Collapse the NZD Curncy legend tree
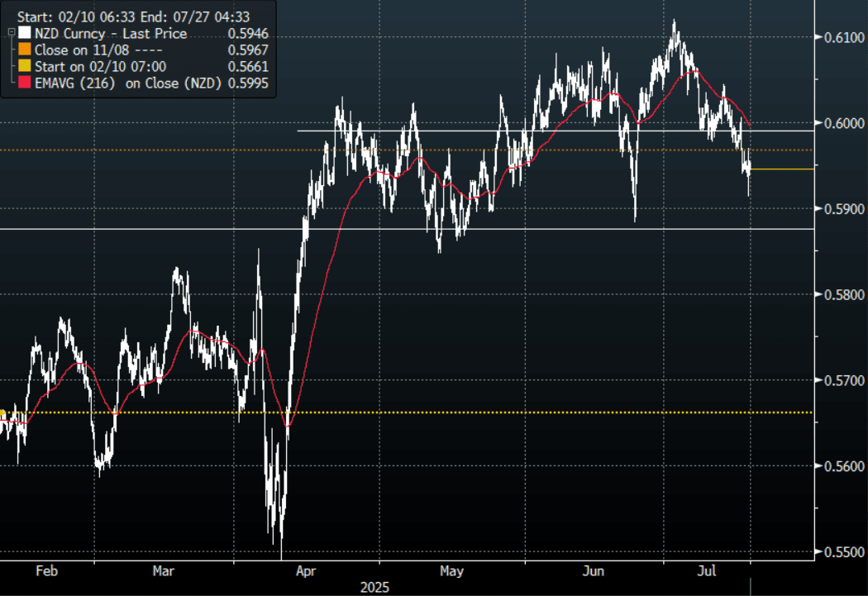Screen dimensions: 868x596 coord(10,33)
